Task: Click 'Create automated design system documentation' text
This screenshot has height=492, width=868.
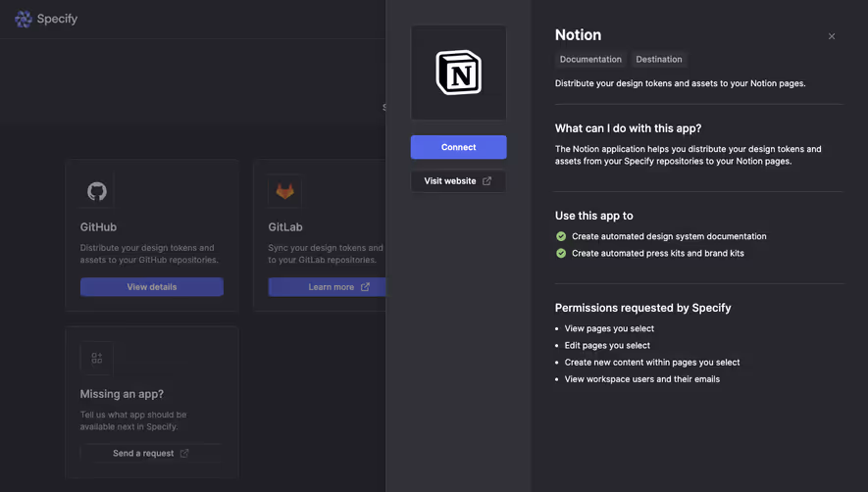Action: tap(669, 236)
